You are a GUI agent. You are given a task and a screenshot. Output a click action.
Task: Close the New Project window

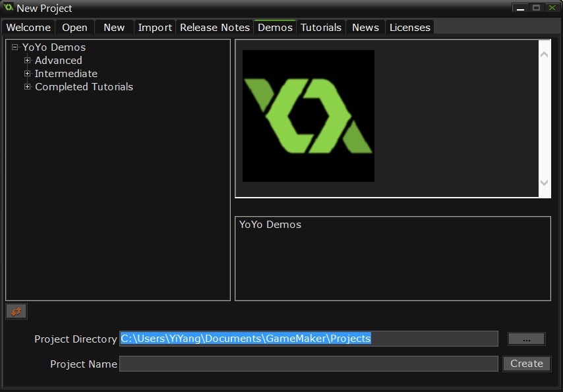552,7
